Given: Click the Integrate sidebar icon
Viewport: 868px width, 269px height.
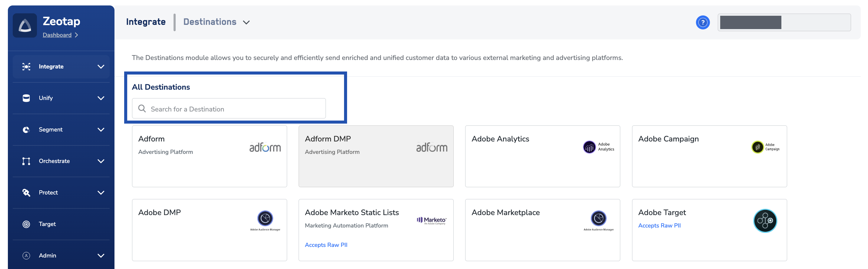Looking at the screenshot, I should pos(26,67).
